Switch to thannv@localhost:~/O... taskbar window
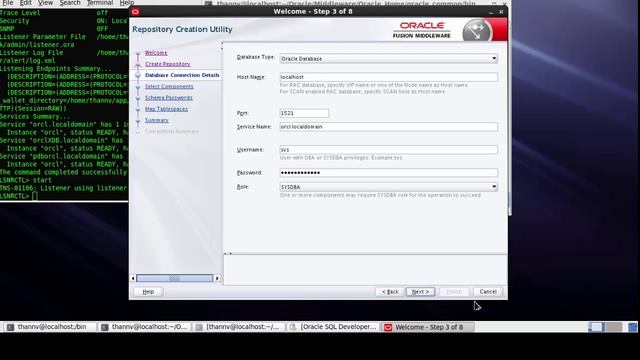Screen dimensions: 640x360 pyautogui.click(x=144, y=327)
